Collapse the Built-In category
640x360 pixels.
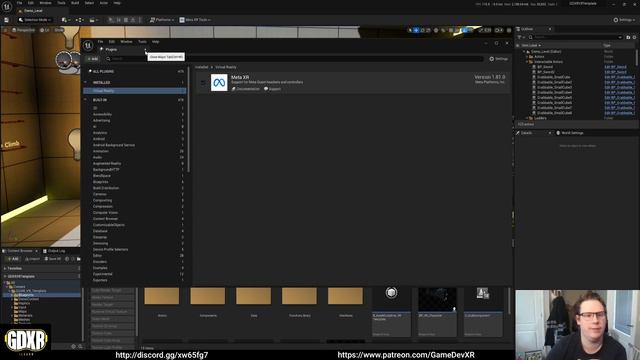86,100
